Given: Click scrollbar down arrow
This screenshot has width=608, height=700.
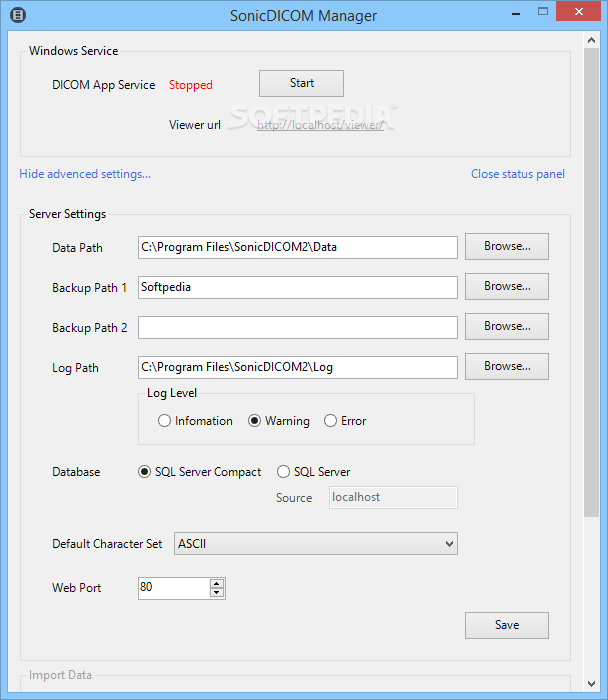Looking at the screenshot, I should coord(591,683).
